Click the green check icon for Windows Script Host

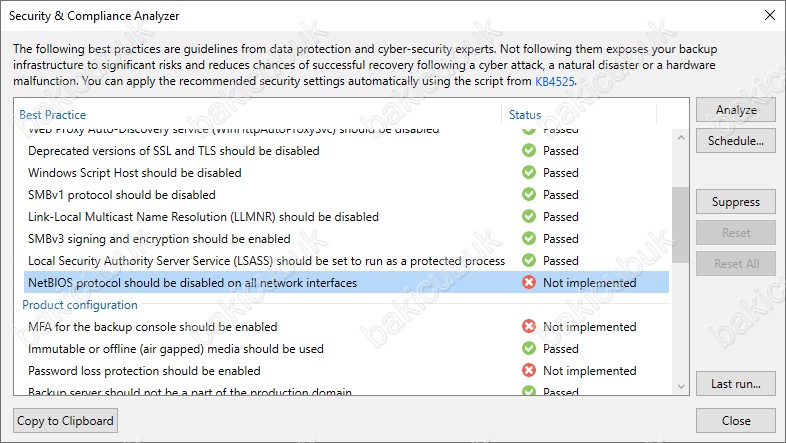click(x=528, y=172)
